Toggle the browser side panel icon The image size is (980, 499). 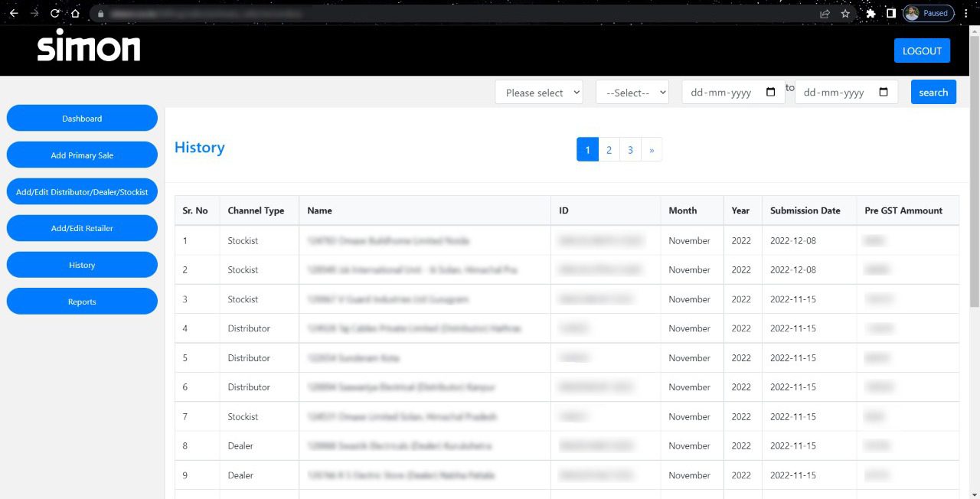891,13
